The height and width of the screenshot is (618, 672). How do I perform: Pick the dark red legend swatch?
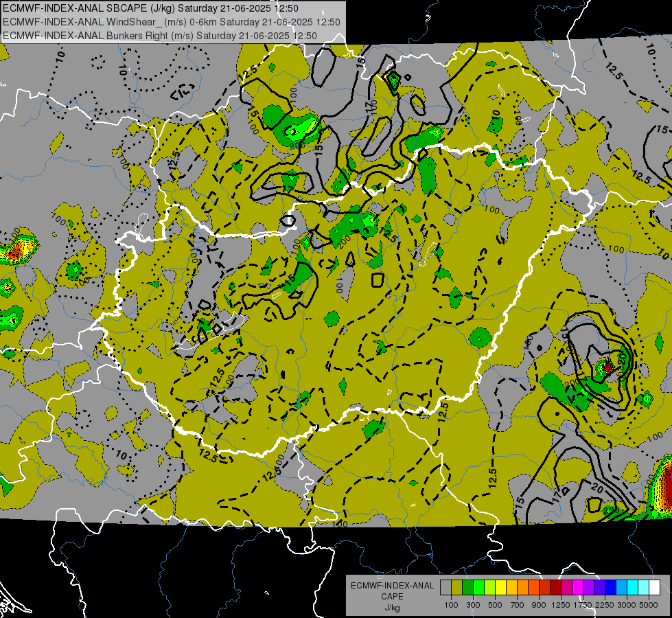(555, 588)
